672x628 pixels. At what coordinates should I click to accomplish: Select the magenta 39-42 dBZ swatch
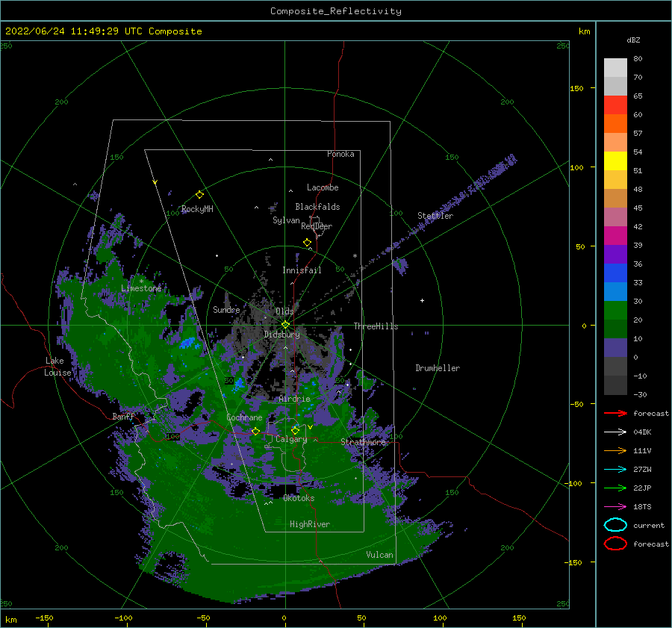point(615,236)
